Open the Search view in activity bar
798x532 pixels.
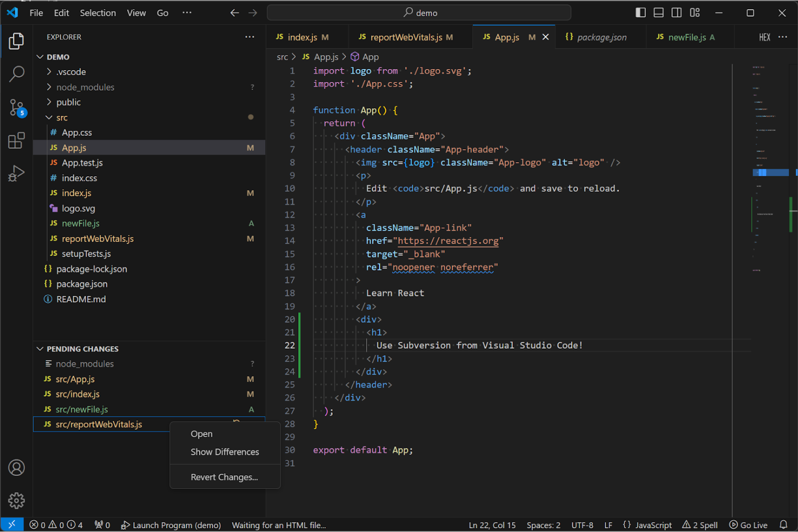point(16,74)
